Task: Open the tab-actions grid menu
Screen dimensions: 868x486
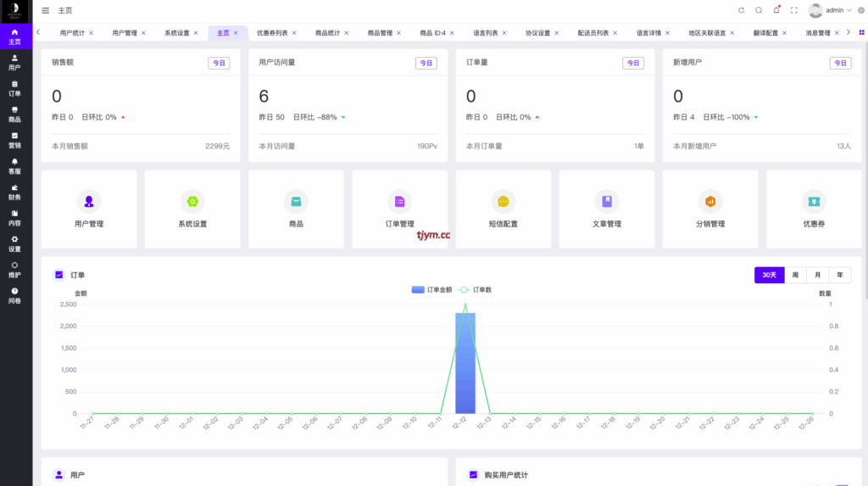Action: pos(861,32)
